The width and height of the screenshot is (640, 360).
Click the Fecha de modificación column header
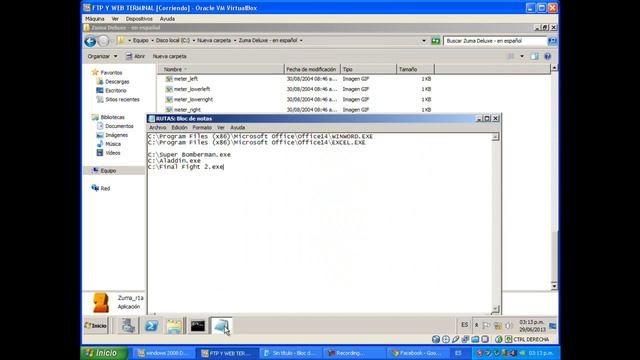click(312, 69)
